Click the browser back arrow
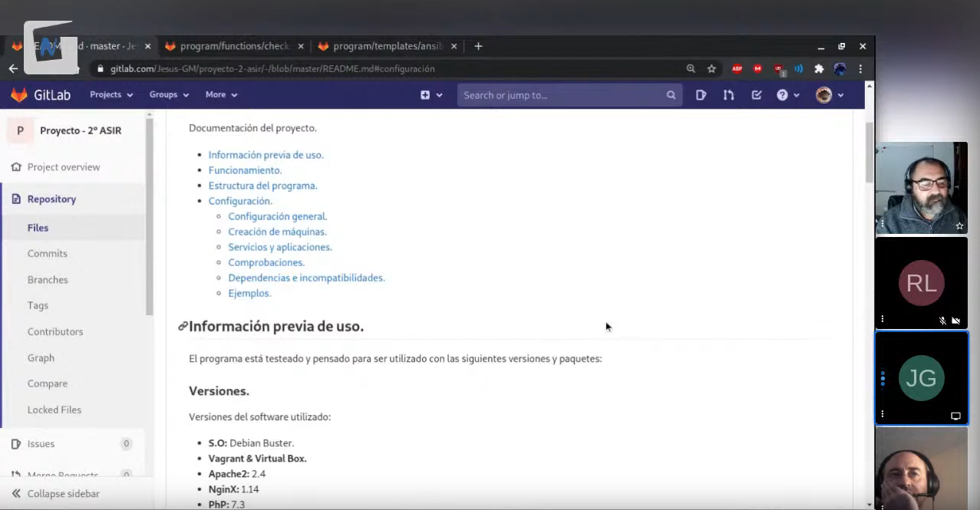Image resolution: width=980 pixels, height=510 pixels. coord(13,68)
